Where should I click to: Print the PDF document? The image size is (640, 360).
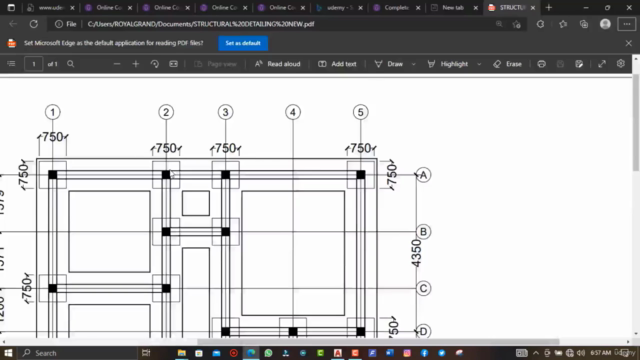(x=542, y=64)
